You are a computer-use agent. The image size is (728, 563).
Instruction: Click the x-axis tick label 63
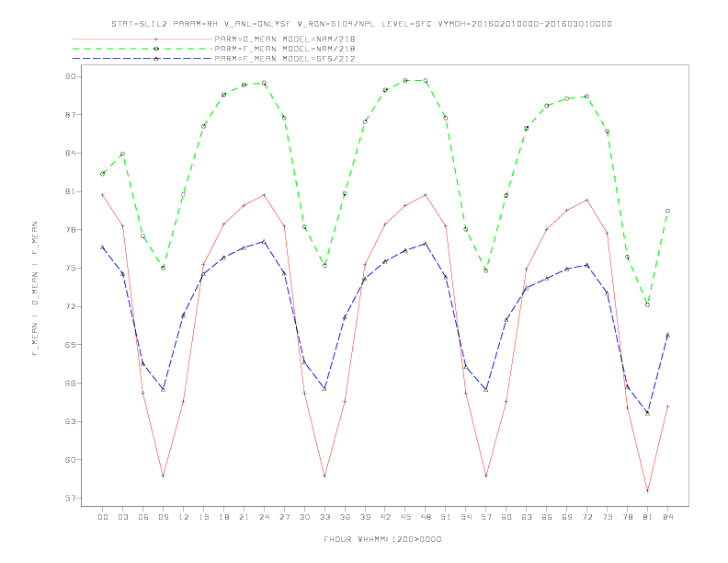coord(527,517)
